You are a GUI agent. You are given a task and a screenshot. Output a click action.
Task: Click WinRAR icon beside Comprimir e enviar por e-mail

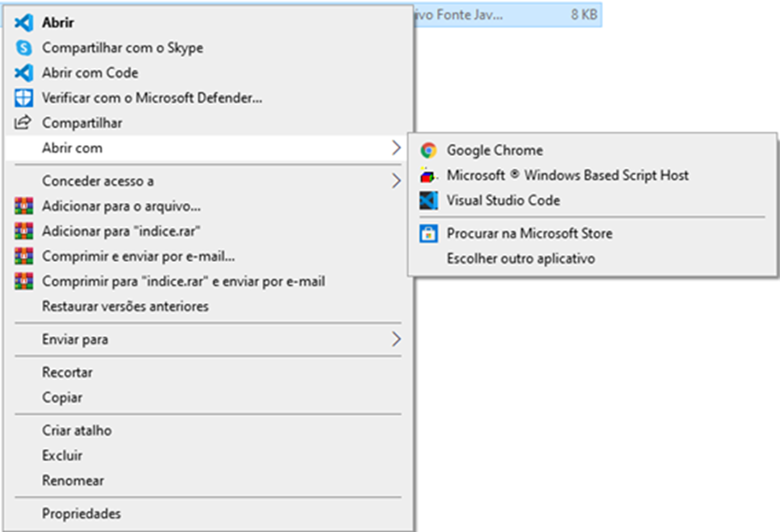(24, 256)
